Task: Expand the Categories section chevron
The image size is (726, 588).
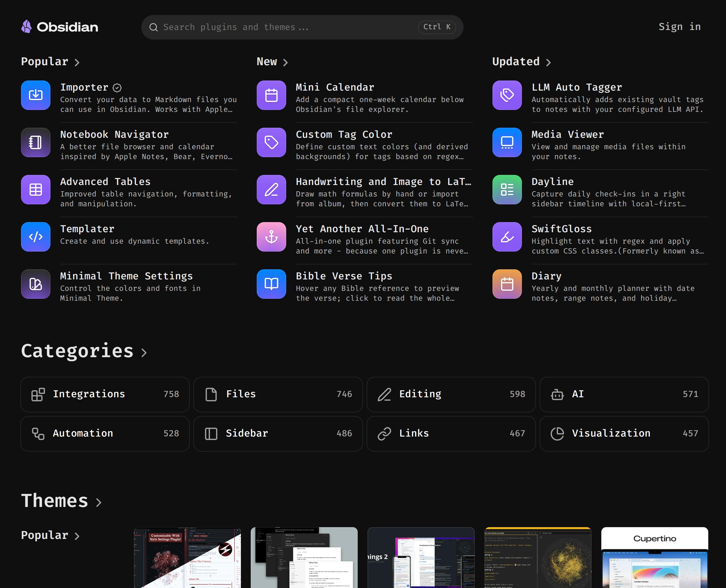Action: coord(144,353)
